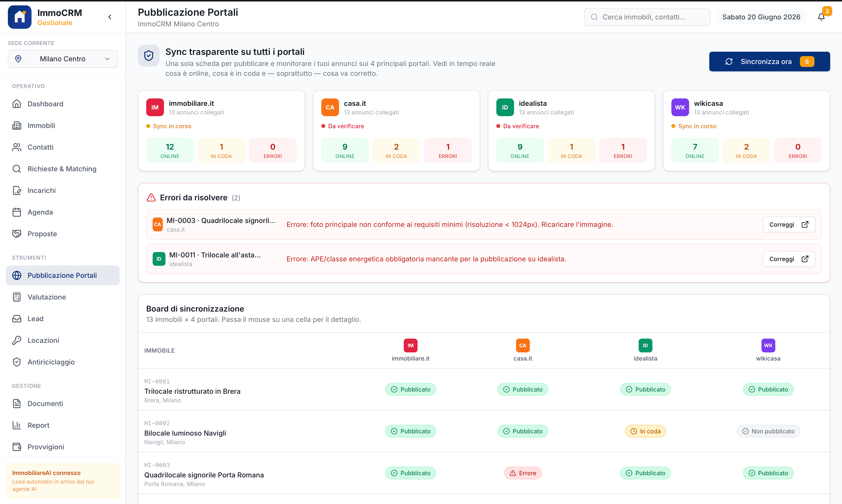Click the IMMOBILE column header

coord(159,350)
